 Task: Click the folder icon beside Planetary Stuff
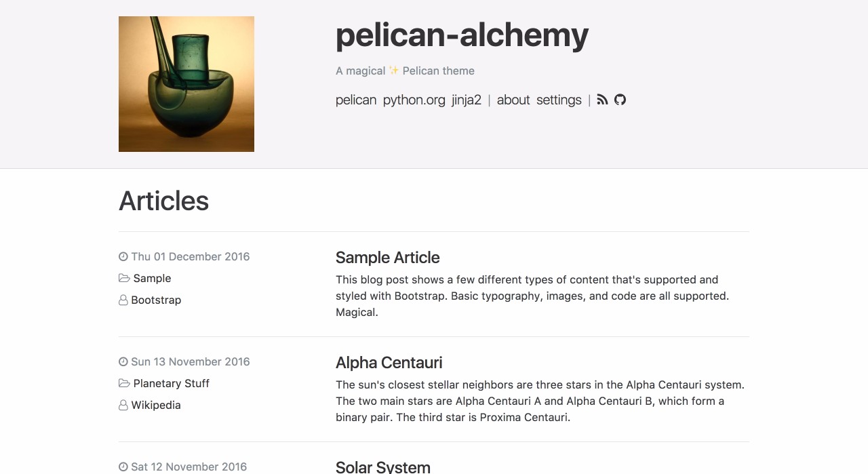tap(124, 383)
